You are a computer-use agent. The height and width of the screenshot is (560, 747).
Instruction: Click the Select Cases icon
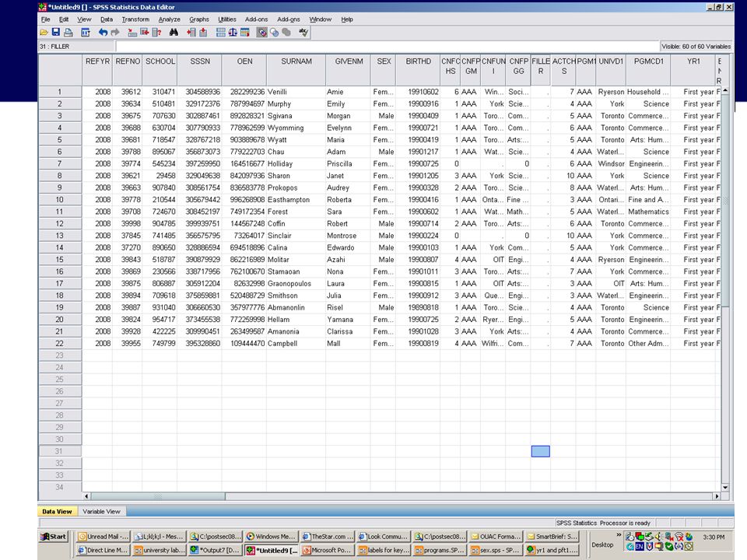click(x=245, y=33)
